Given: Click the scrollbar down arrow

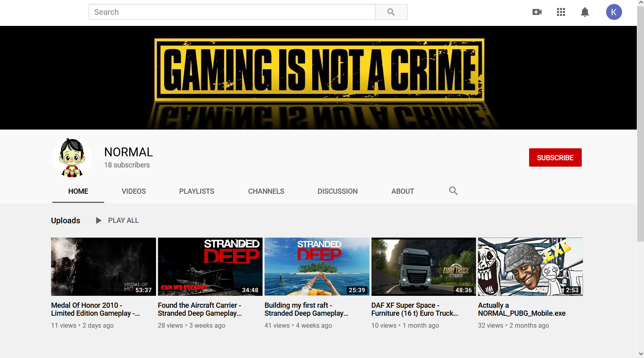Looking at the screenshot, I should click(x=640, y=354).
